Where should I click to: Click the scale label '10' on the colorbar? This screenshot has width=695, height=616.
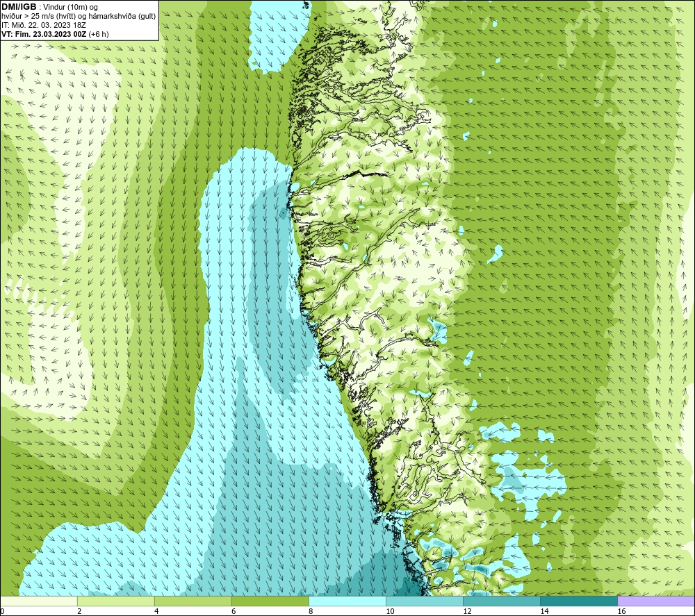[390, 611]
